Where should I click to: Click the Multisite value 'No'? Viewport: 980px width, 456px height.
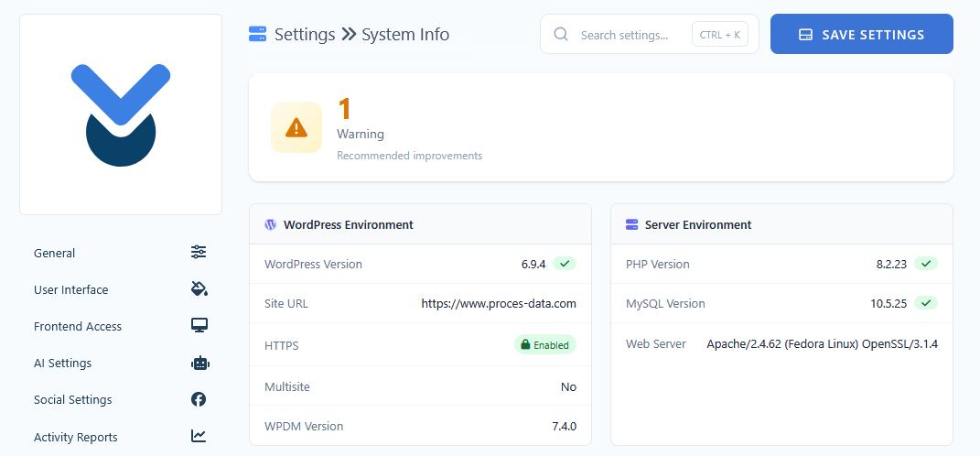point(568,386)
